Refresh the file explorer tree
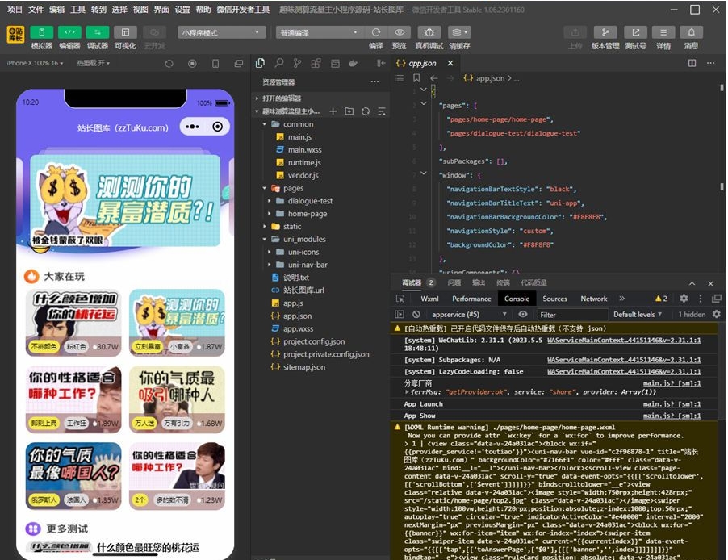This screenshot has height=560, width=728. [366, 111]
